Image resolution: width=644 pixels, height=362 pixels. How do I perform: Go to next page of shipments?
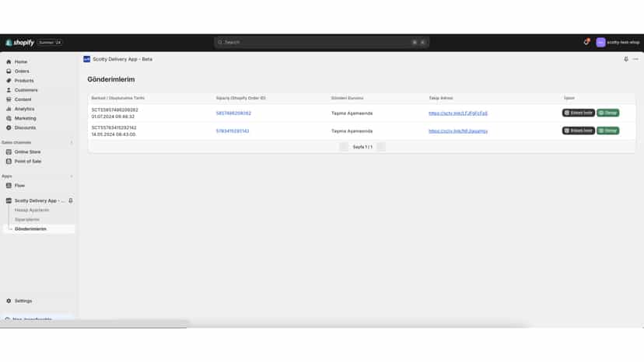pyautogui.click(x=381, y=147)
